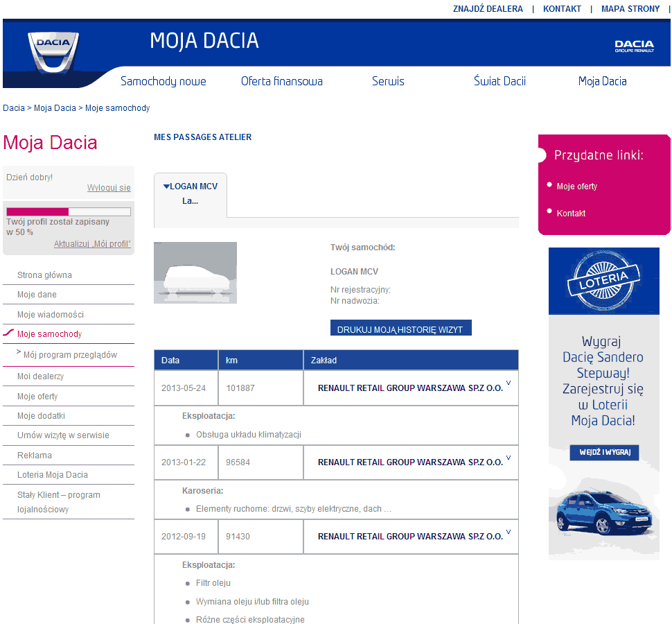Click the MES PASSAGES ATELIER heading
This screenshot has width=672, height=624.
[x=203, y=137]
